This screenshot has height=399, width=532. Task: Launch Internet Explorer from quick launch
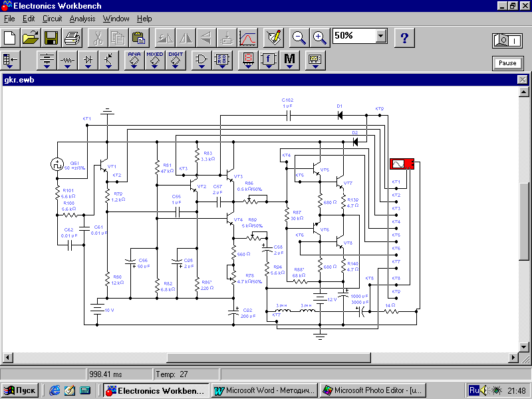point(55,390)
